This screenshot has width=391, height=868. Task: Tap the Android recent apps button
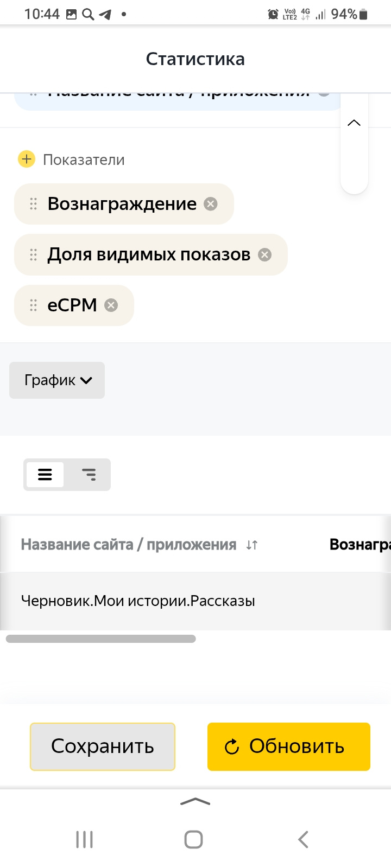pyautogui.click(x=85, y=839)
